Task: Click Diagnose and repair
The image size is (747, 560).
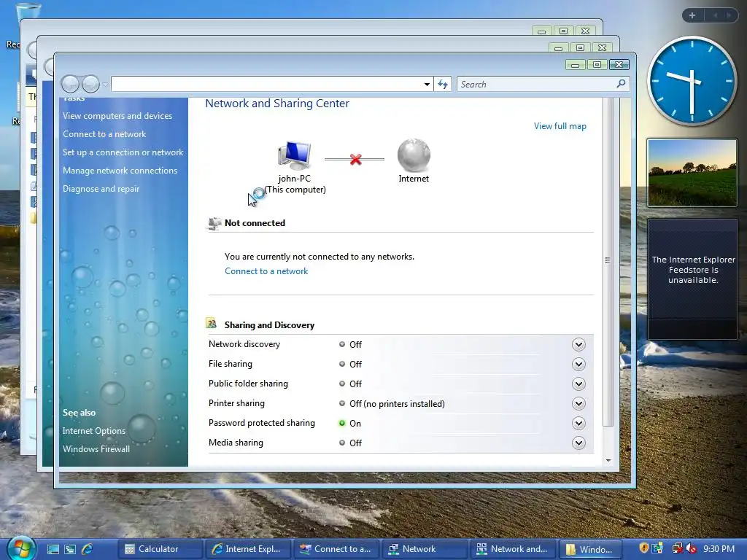Action: point(101,189)
